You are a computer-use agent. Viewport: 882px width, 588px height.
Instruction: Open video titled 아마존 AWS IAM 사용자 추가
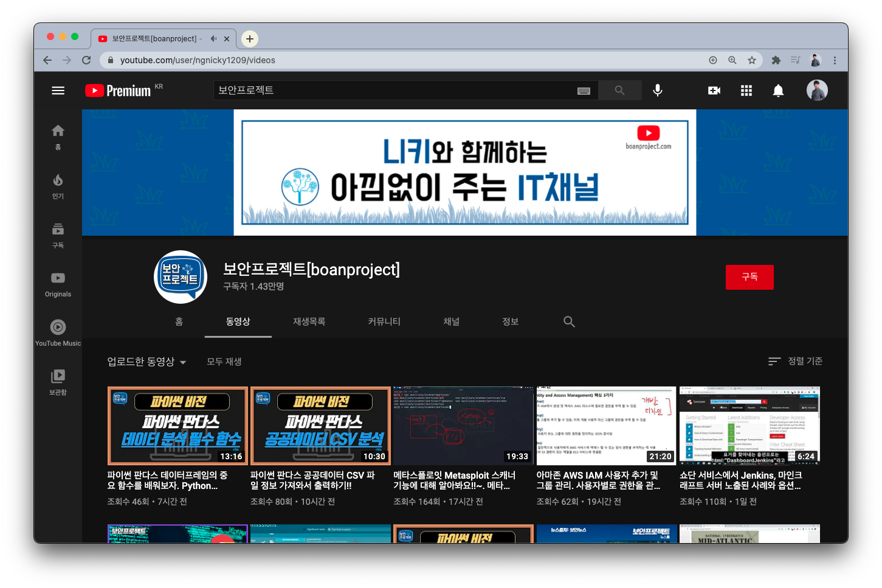[598, 480]
